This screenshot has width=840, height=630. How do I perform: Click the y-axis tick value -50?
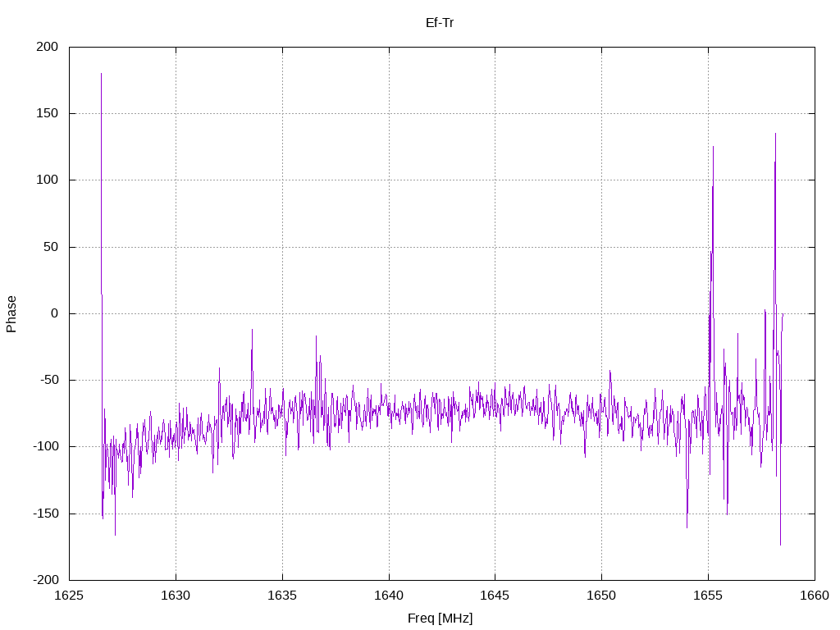[48, 380]
